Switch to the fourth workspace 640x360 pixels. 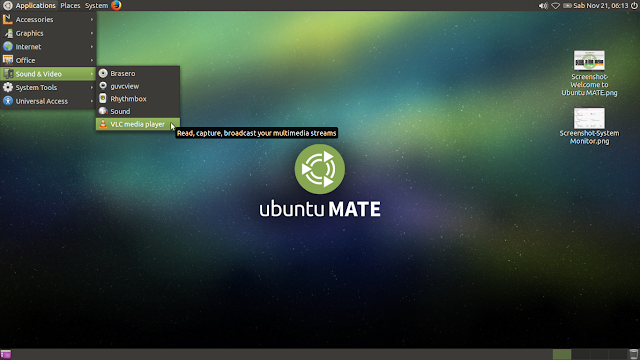coord(618,354)
